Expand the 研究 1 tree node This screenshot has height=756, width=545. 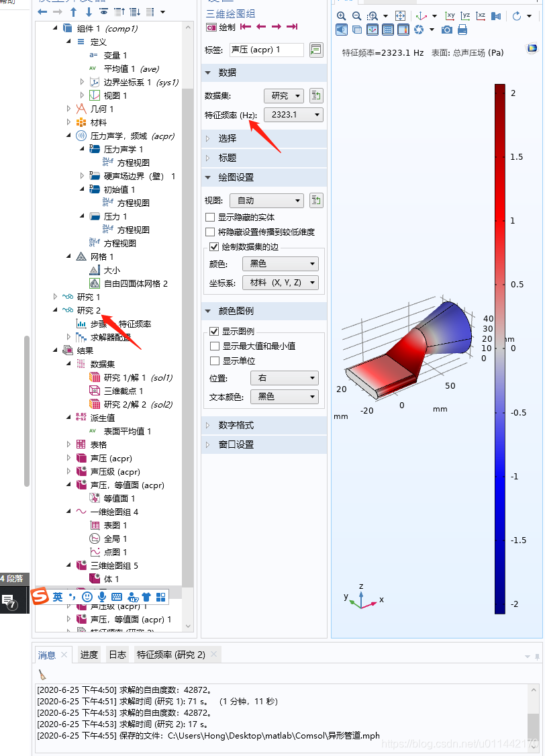55,297
